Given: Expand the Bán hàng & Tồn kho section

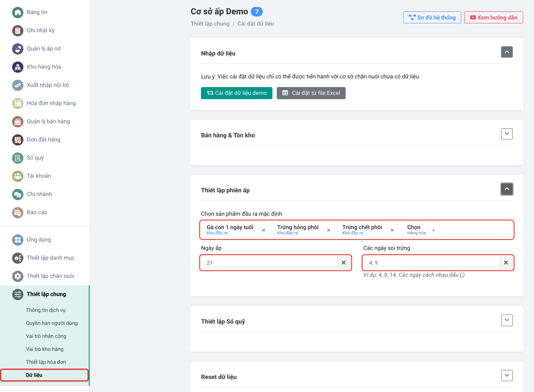Looking at the screenshot, I should (507, 134).
